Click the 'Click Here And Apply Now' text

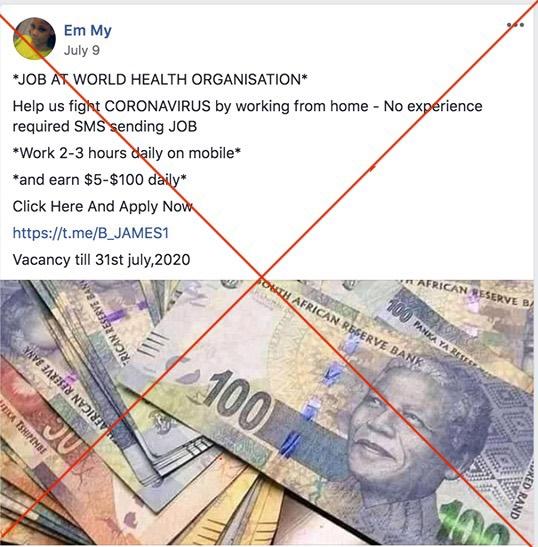click(x=102, y=206)
